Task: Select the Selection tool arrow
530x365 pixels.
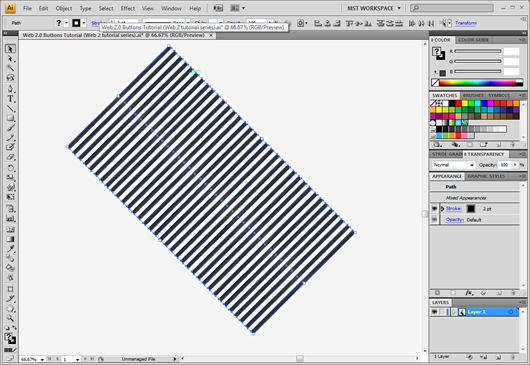Action: (x=10, y=49)
